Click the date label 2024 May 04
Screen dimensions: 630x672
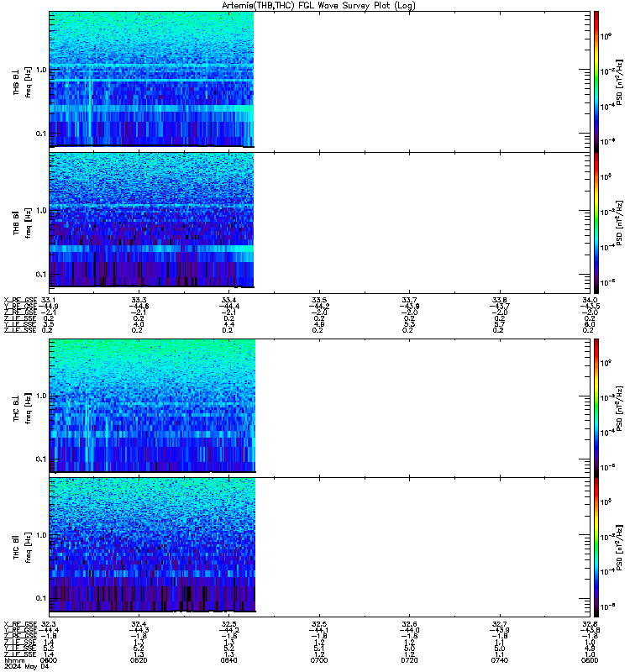pyautogui.click(x=27, y=666)
